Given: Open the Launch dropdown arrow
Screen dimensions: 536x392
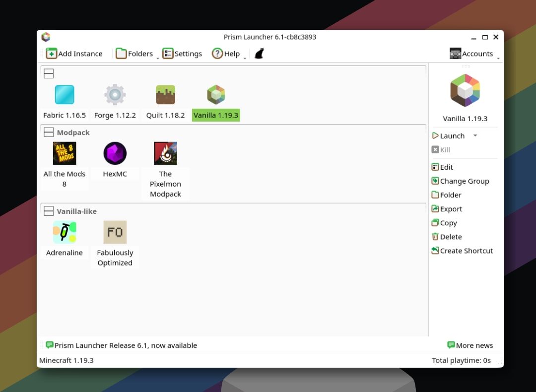Looking at the screenshot, I should (x=475, y=135).
